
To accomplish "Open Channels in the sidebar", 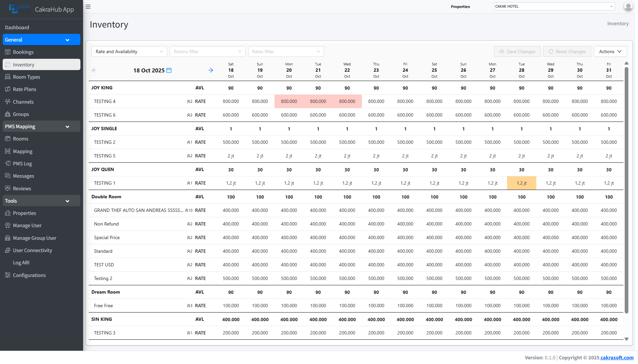I will 23,102.
